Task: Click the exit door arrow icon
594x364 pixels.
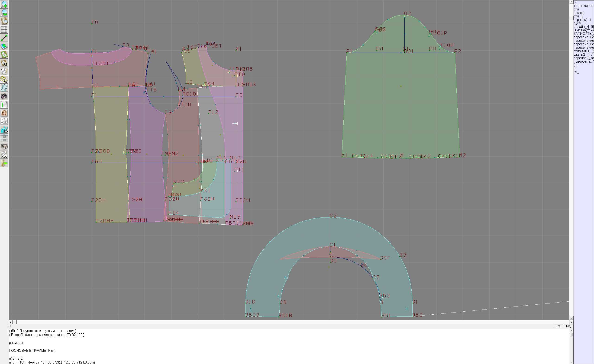Action: [4, 163]
